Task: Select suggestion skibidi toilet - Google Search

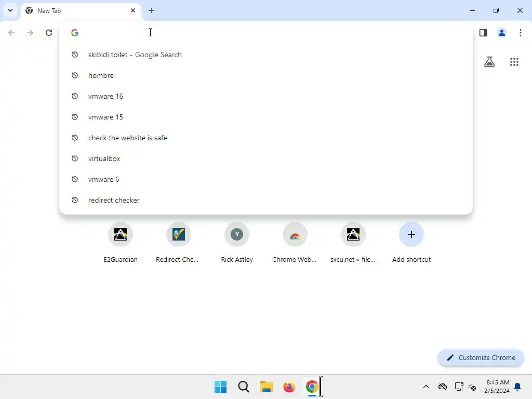Action: point(266,55)
